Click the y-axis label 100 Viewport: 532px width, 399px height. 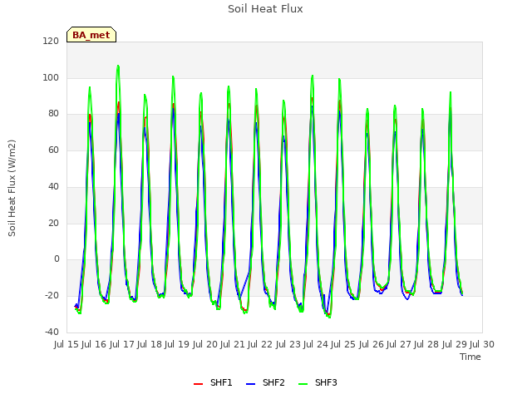pyautogui.click(x=51, y=77)
